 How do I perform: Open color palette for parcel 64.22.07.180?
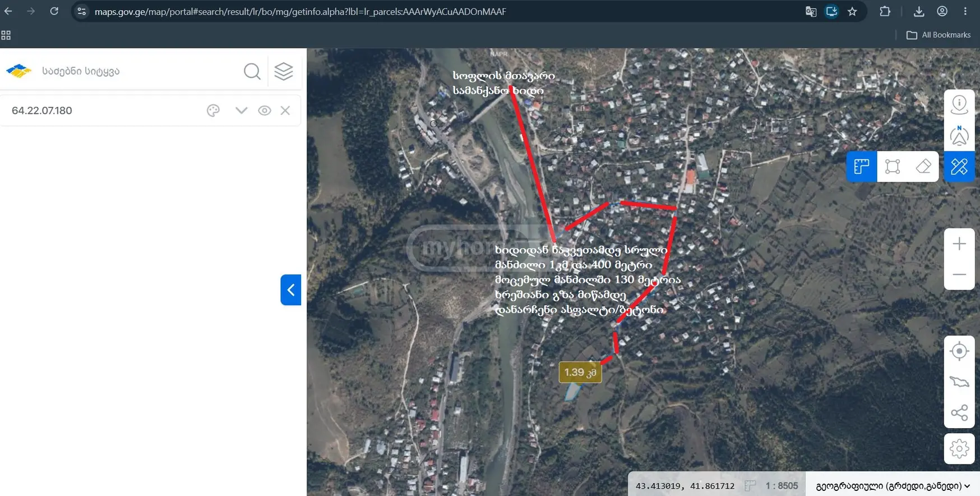click(213, 111)
